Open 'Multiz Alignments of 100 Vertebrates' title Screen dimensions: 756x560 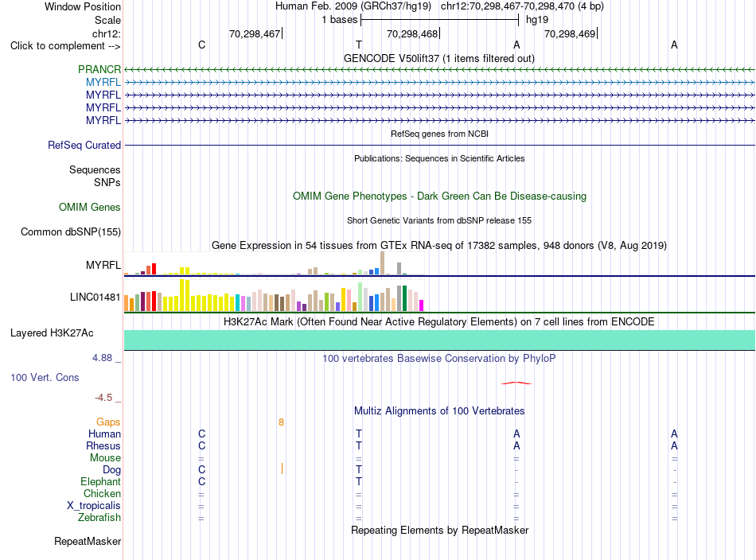(439, 410)
